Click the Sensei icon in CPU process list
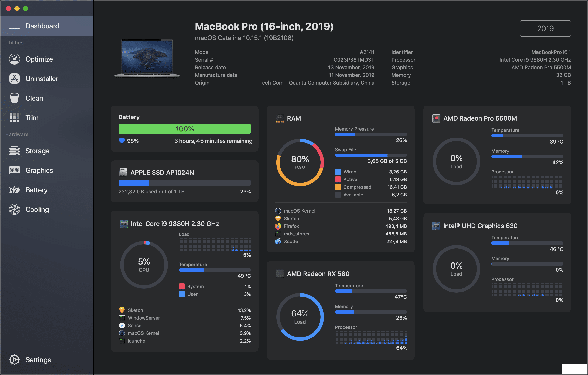Viewport: 588px width, 375px height. click(x=122, y=326)
